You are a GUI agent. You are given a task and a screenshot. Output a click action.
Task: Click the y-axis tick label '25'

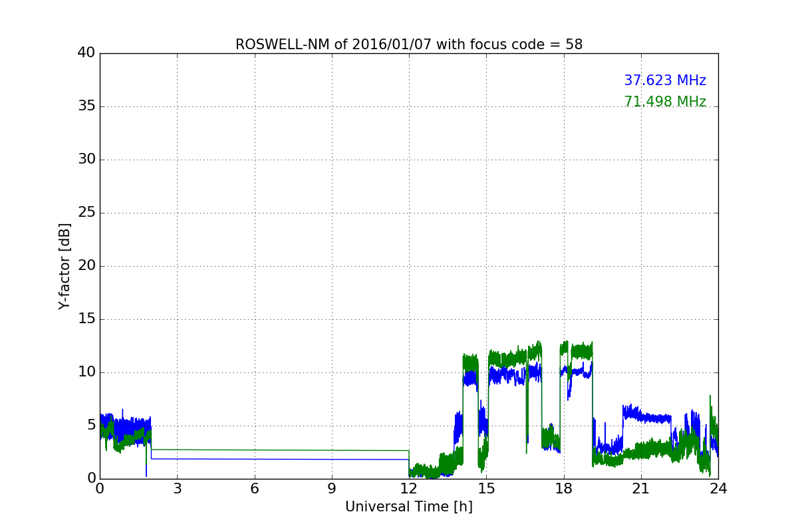[x=86, y=213]
